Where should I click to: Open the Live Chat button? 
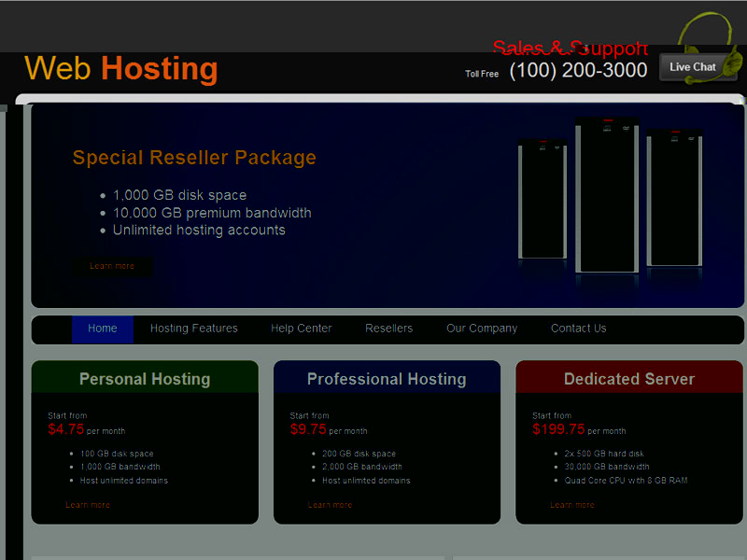click(x=692, y=67)
